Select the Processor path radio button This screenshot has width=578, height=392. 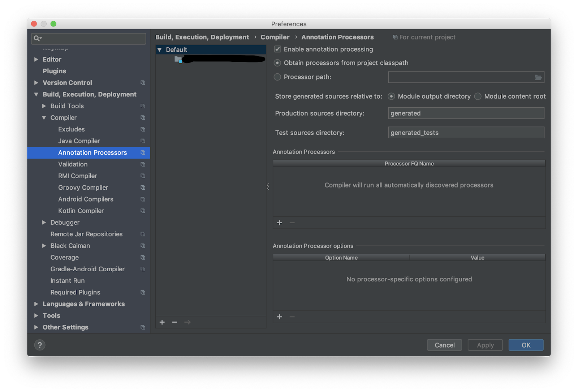tap(277, 77)
